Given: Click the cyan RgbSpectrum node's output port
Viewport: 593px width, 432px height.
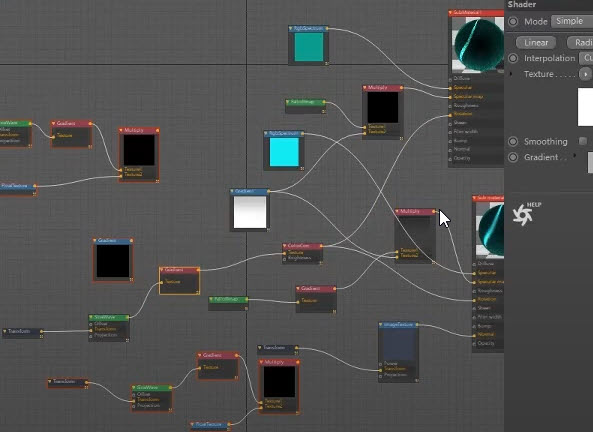Looking at the screenshot, I should [303, 133].
